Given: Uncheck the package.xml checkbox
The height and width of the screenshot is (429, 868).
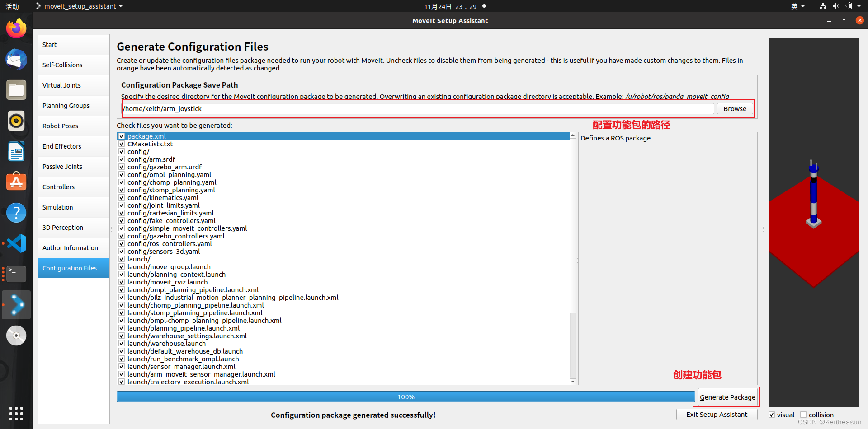Looking at the screenshot, I should tap(122, 136).
